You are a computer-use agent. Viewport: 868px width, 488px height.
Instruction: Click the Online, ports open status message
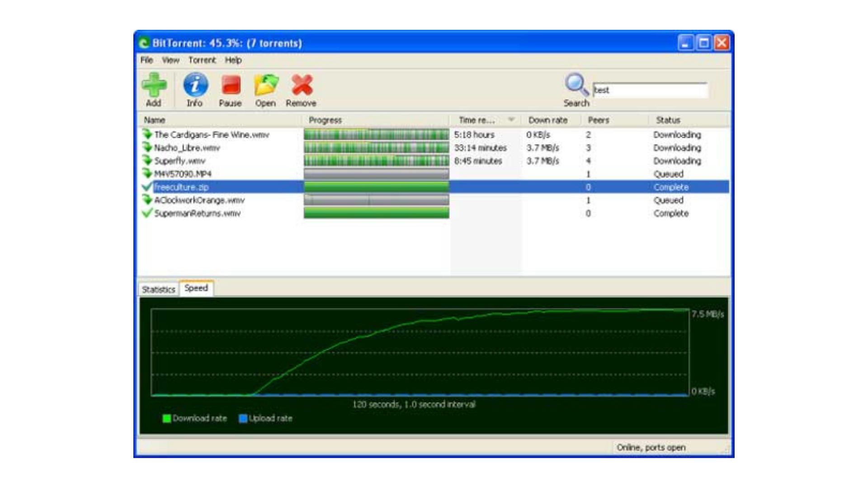pos(651,447)
